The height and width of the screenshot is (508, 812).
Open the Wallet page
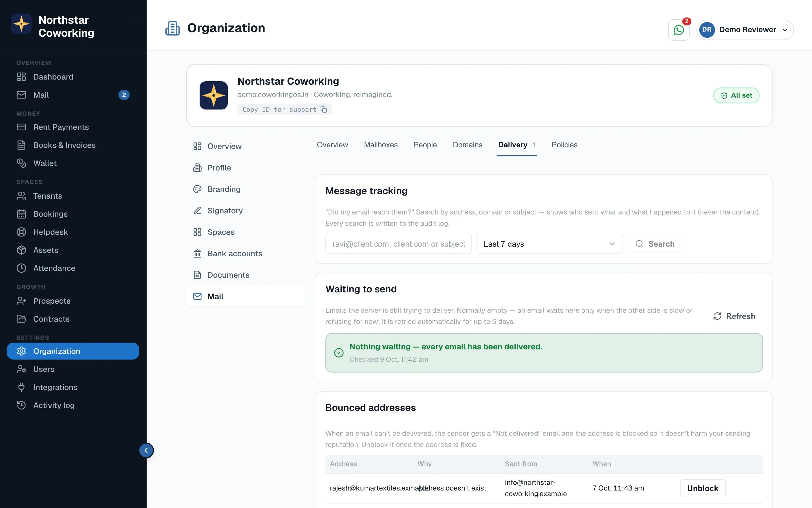(73, 163)
